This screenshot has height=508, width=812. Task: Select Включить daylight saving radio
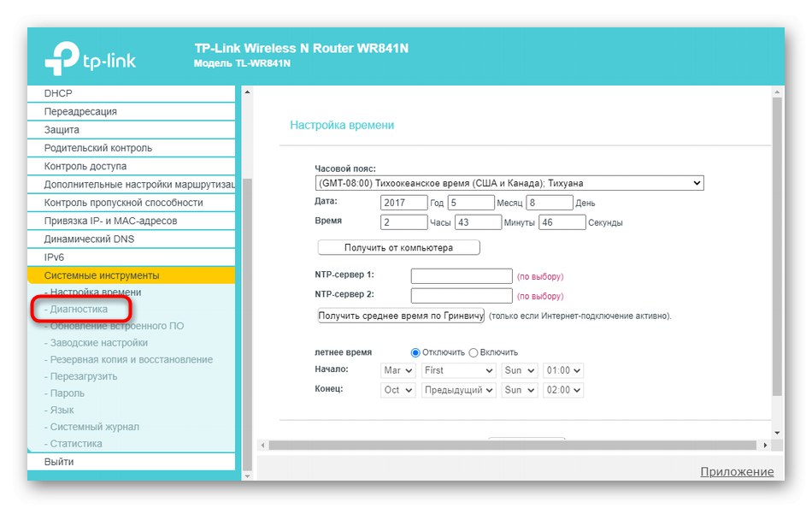[473, 352]
